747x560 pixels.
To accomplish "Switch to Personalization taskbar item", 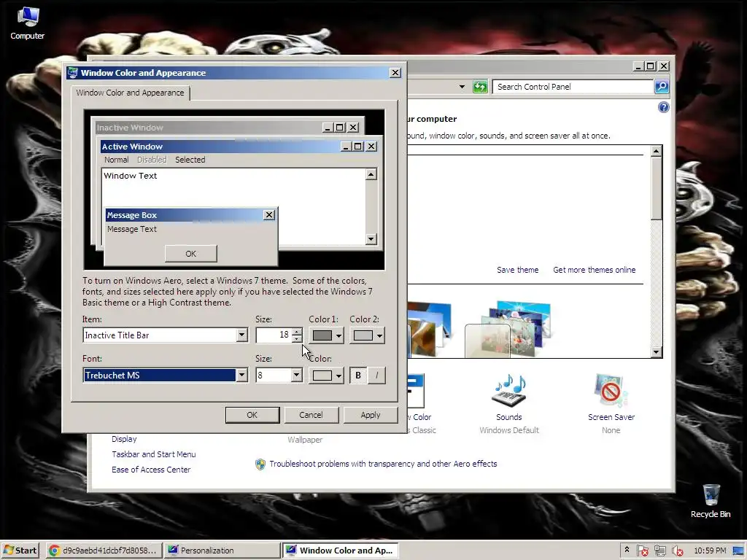I will click(x=222, y=551).
